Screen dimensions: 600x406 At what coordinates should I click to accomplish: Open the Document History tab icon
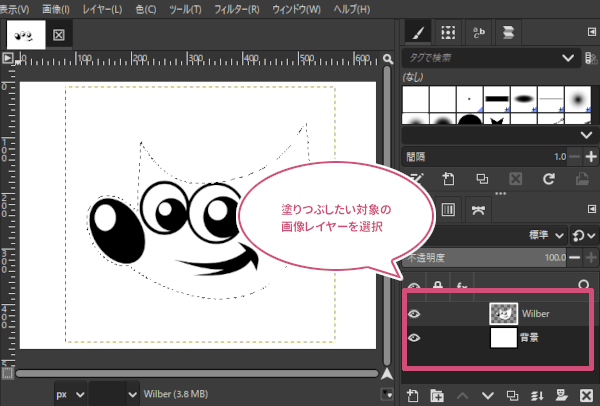click(510, 33)
